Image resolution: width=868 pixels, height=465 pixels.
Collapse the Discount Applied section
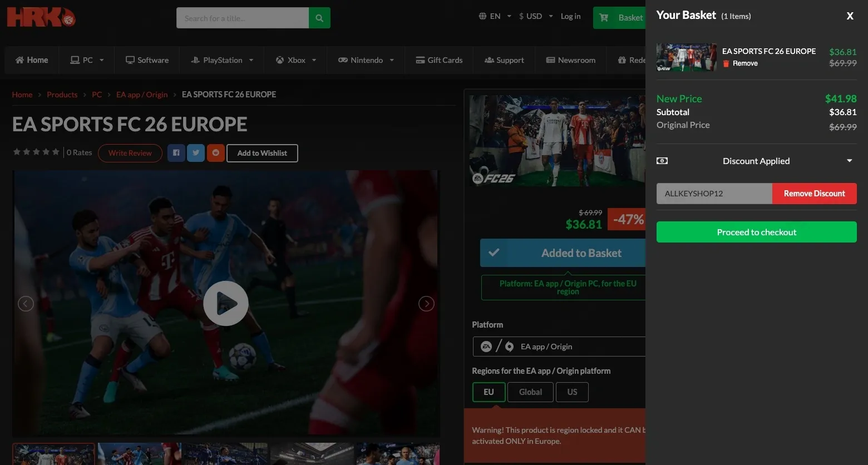coord(850,161)
